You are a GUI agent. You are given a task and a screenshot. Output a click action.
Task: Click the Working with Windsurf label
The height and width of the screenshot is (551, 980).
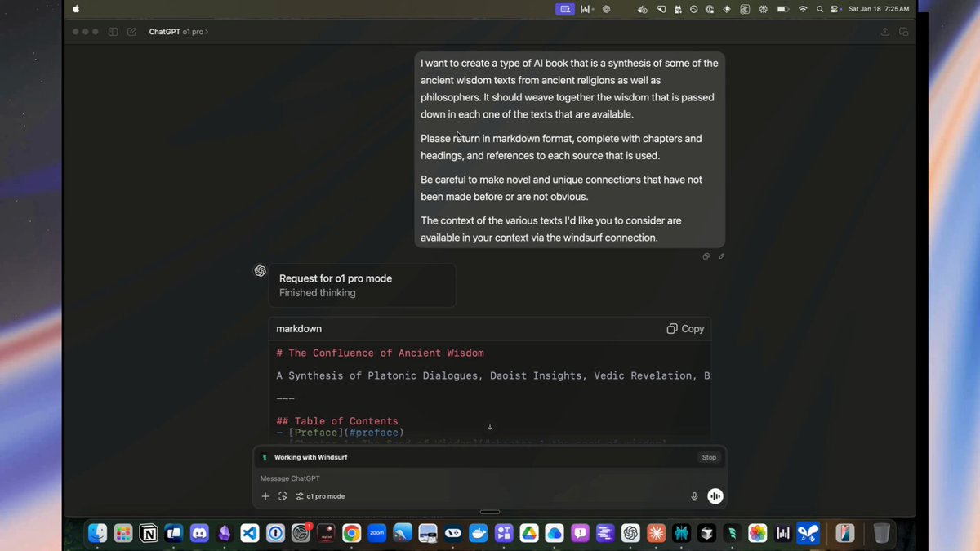click(310, 457)
